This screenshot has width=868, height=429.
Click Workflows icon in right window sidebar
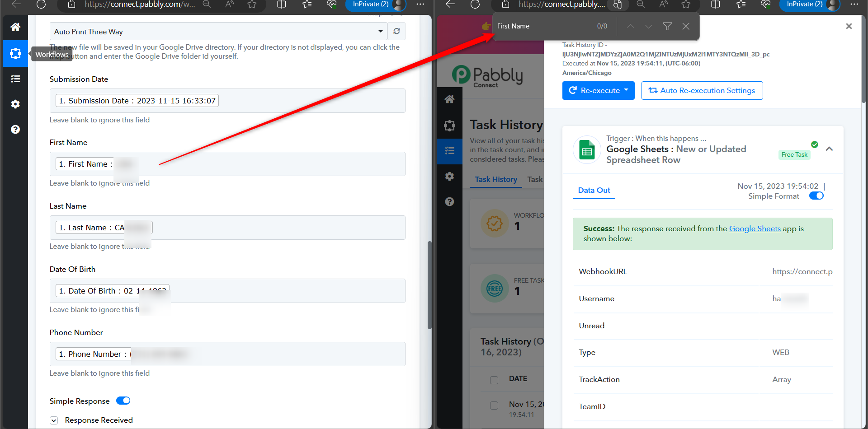click(449, 126)
